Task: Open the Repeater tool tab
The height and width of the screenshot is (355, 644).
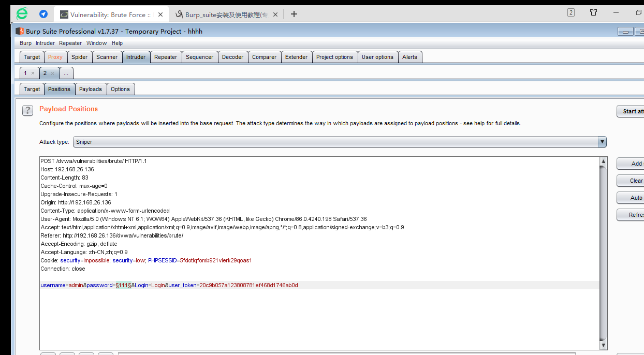Action: (166, 57)
